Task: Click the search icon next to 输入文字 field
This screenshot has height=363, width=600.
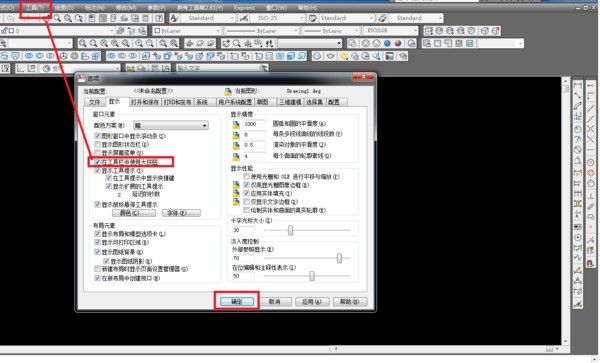Action: tap(264, 68)
